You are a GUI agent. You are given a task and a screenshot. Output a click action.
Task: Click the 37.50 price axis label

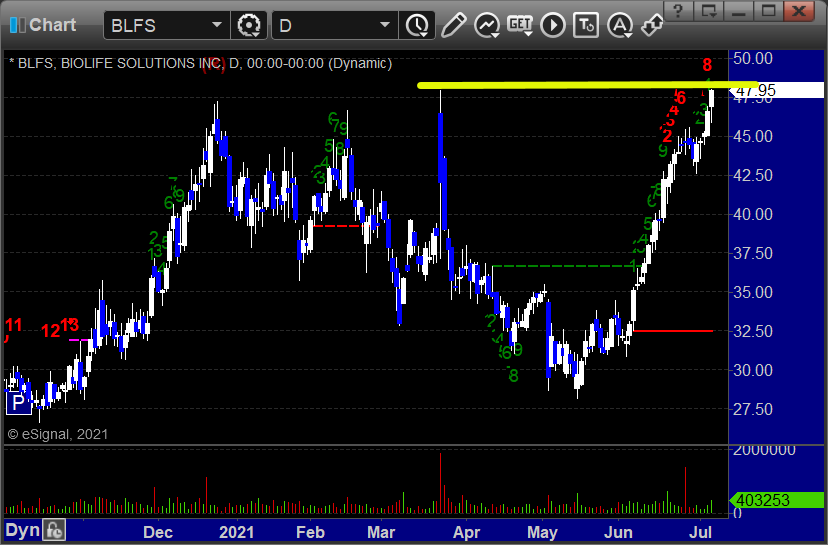[x=753, y=253]
